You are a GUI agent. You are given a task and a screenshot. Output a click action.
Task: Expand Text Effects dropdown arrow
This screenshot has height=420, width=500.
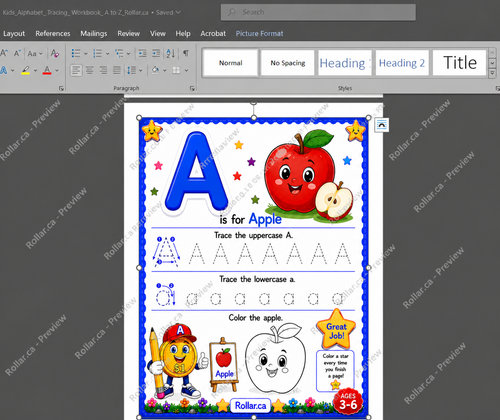[13, 70]
